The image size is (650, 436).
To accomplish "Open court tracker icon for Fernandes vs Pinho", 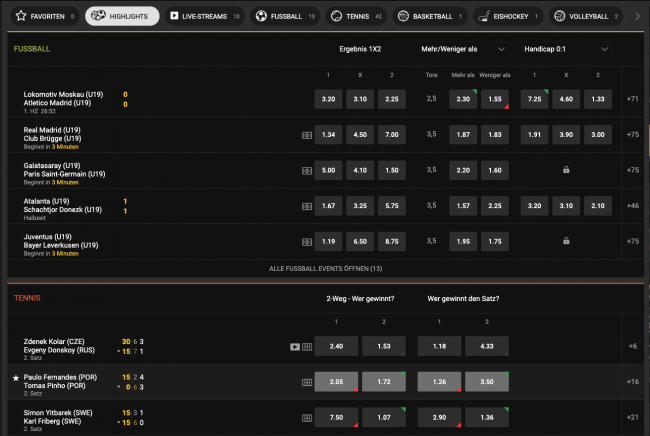I will (x=306, y=382).
